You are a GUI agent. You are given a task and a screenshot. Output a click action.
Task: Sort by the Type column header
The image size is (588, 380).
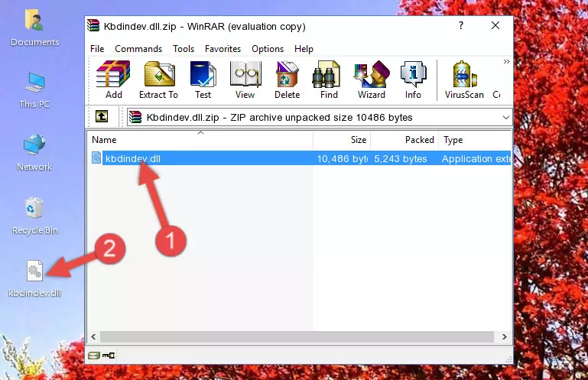coord(475,140)
